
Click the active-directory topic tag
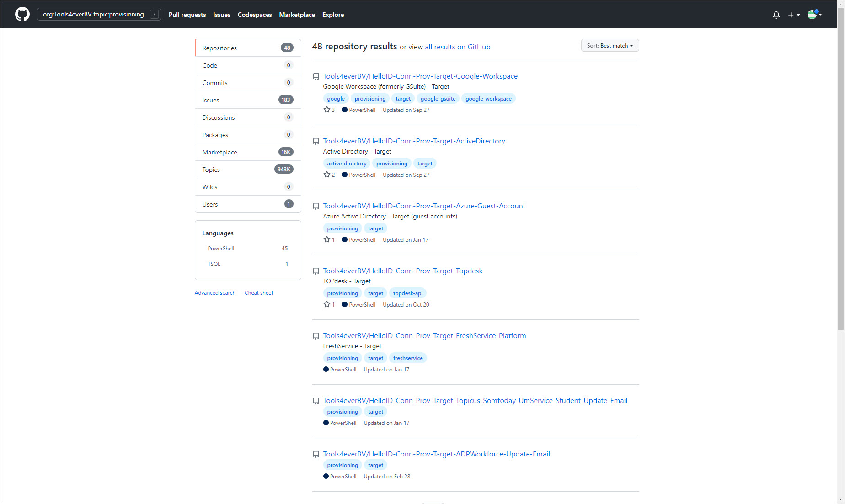pyautogui.click(x=347, y=164)
